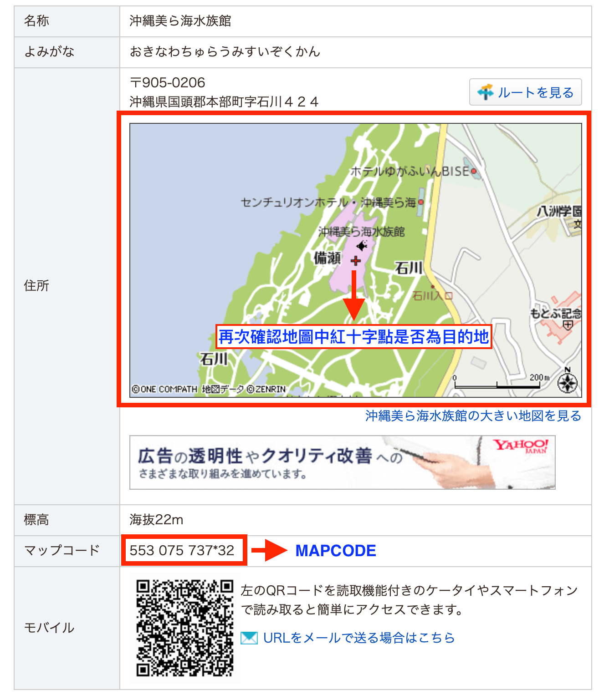604x700 pixels.
Task: Click the 沖縄美ら海水族館 label on the map
Action: click(x=361, y=232)
